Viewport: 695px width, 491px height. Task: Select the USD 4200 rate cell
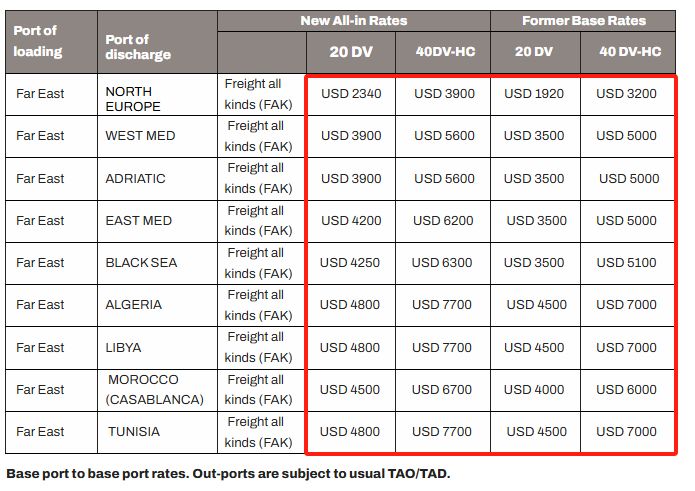click(351, 221)
